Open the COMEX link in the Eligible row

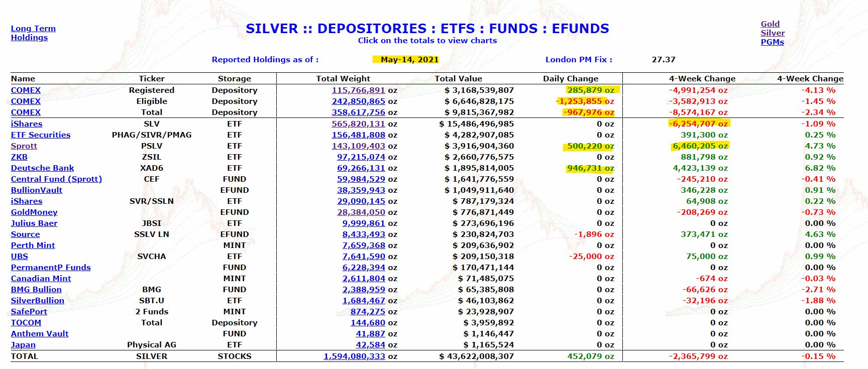click(x=26, y=101)
